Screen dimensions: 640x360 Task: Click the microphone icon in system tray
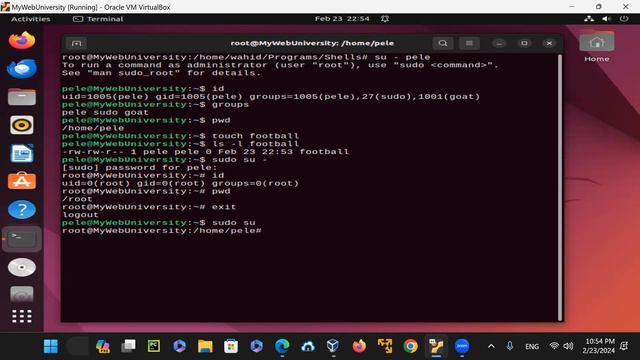tap(510, 346)
